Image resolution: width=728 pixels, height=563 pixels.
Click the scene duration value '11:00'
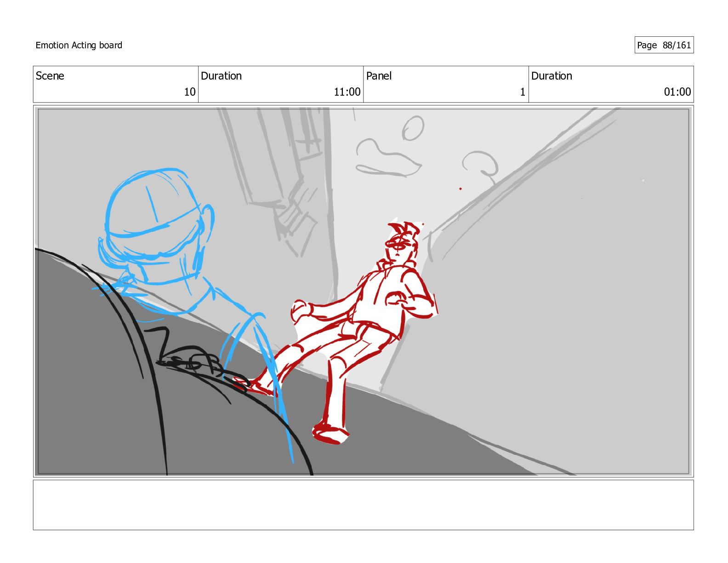347,92
